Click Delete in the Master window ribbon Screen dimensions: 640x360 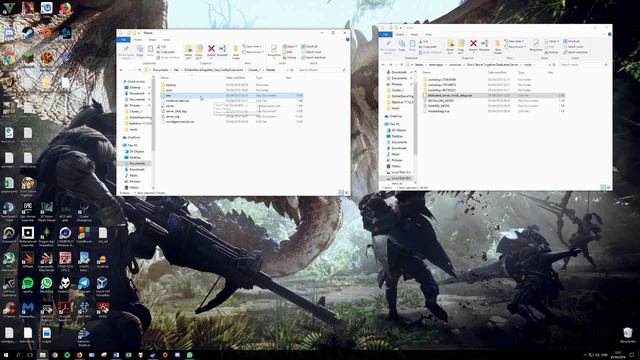click(x=211, y=51)
